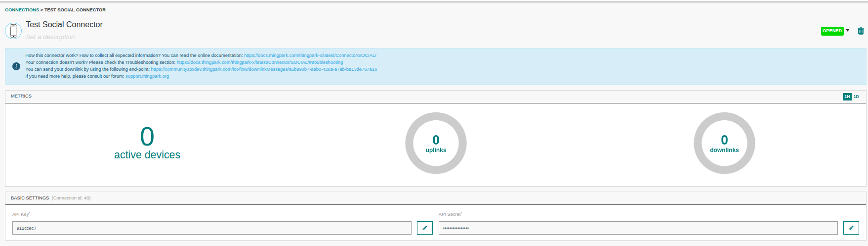Click the pencil icon beside API Key

coord(424,228)
